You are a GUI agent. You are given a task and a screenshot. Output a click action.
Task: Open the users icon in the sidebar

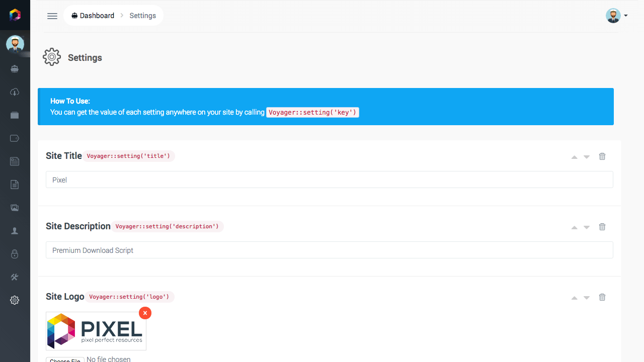pos(15,231)
